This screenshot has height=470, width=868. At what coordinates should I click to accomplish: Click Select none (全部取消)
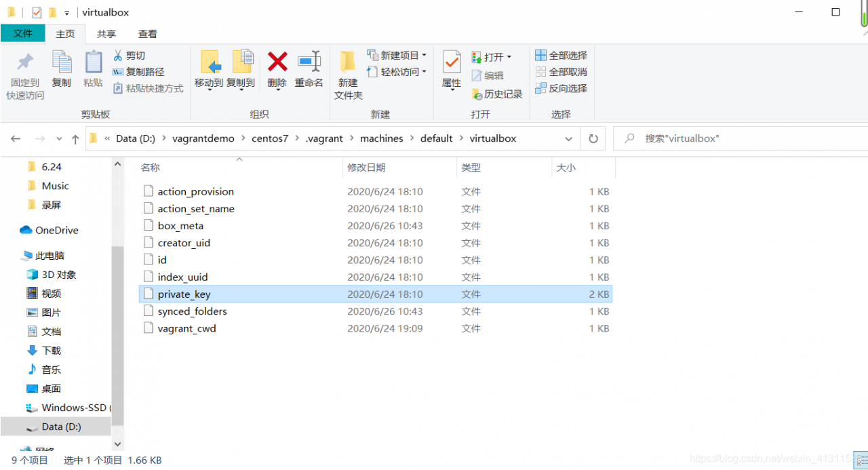[561, 72]
